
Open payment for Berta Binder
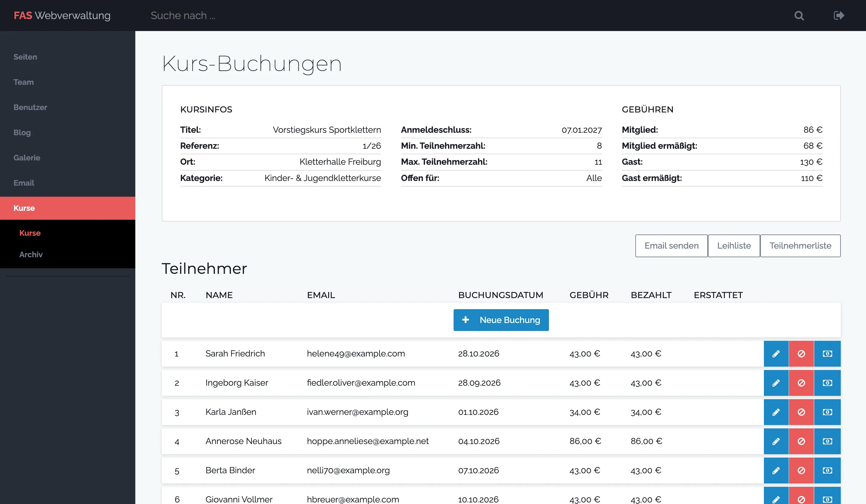[x=827, y=471]
